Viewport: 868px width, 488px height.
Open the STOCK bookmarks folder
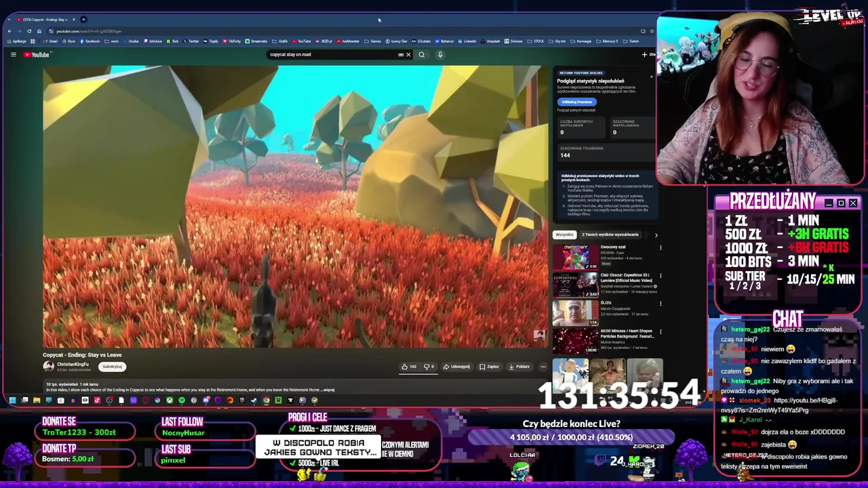[x=536, y=41]
